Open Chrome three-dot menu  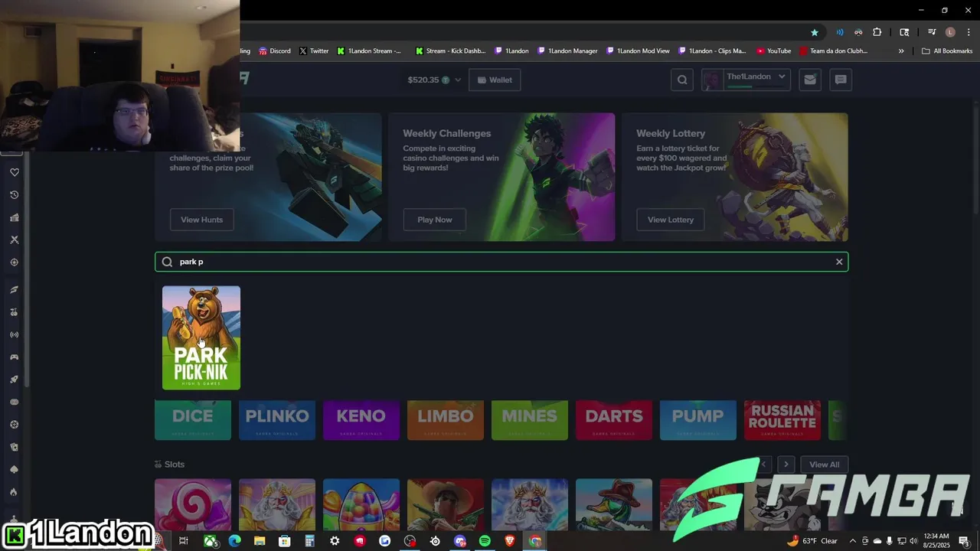coord(969,32)
